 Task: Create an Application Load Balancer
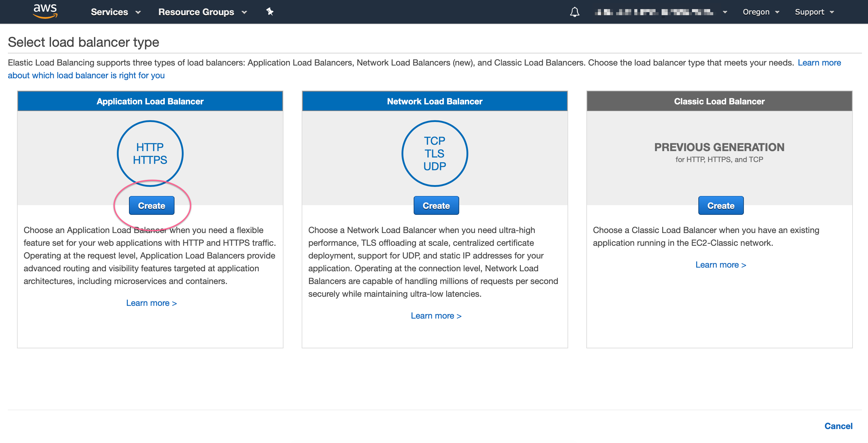tap(152, 205)
